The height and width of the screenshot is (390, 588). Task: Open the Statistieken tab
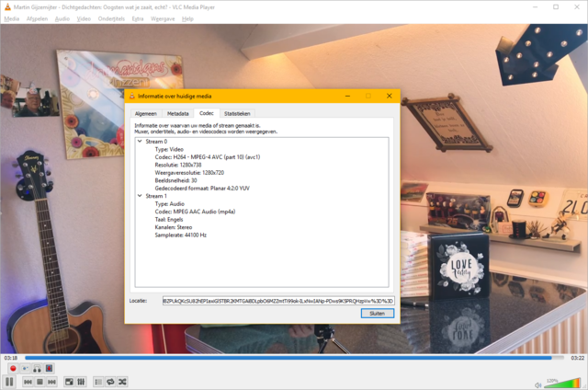pos(237,114)
